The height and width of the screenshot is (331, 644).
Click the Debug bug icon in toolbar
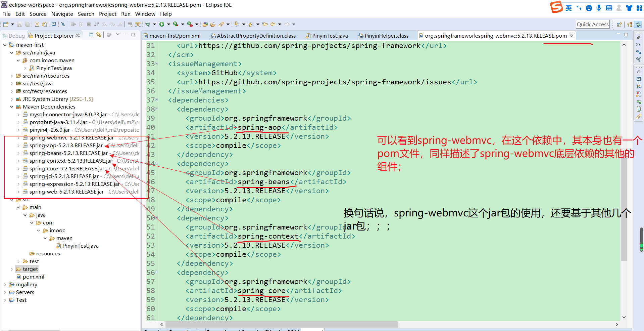point(148,24)
